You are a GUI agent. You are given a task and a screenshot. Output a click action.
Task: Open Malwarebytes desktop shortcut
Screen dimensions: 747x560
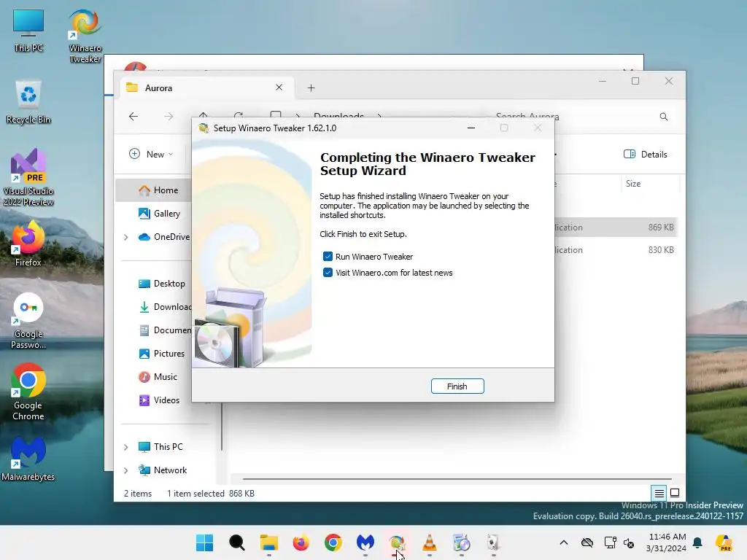pos(28,459)
